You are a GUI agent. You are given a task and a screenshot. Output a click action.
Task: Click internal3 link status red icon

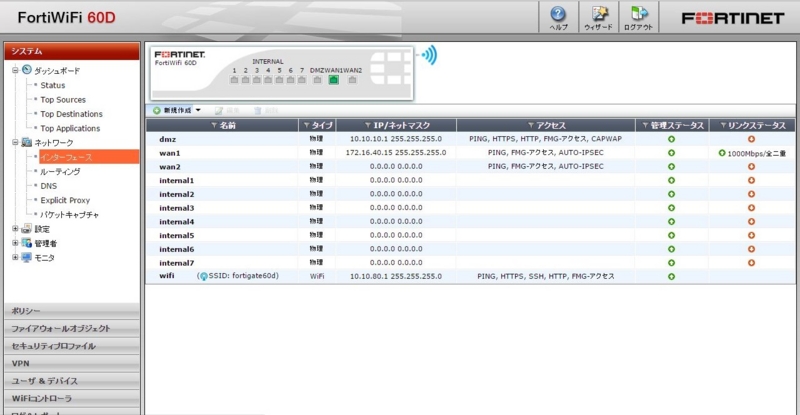click(751, 208)
